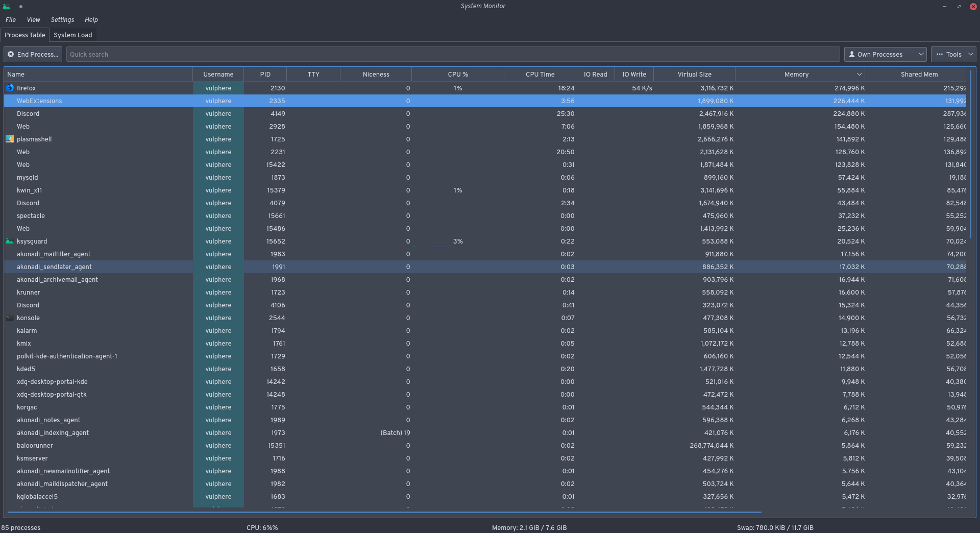Open the Own Processes filter dropdown
This screenshot has height=533, width=980.
click(886, 54)
